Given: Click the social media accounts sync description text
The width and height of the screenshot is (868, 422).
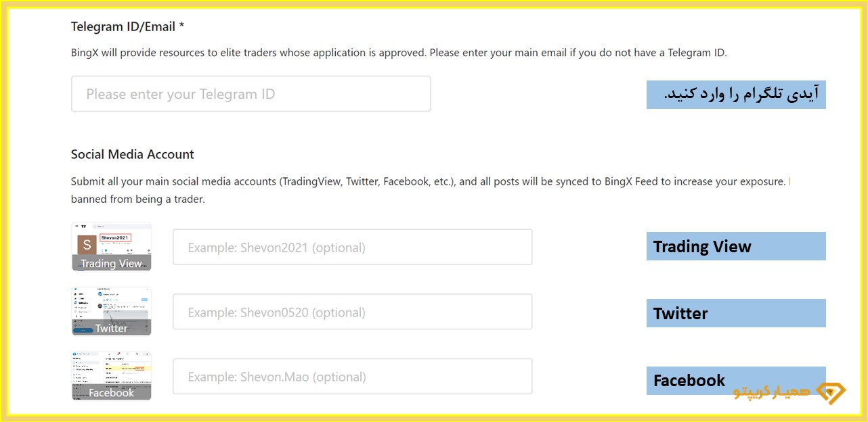Looking at the screenshot, I should point(429,182).
